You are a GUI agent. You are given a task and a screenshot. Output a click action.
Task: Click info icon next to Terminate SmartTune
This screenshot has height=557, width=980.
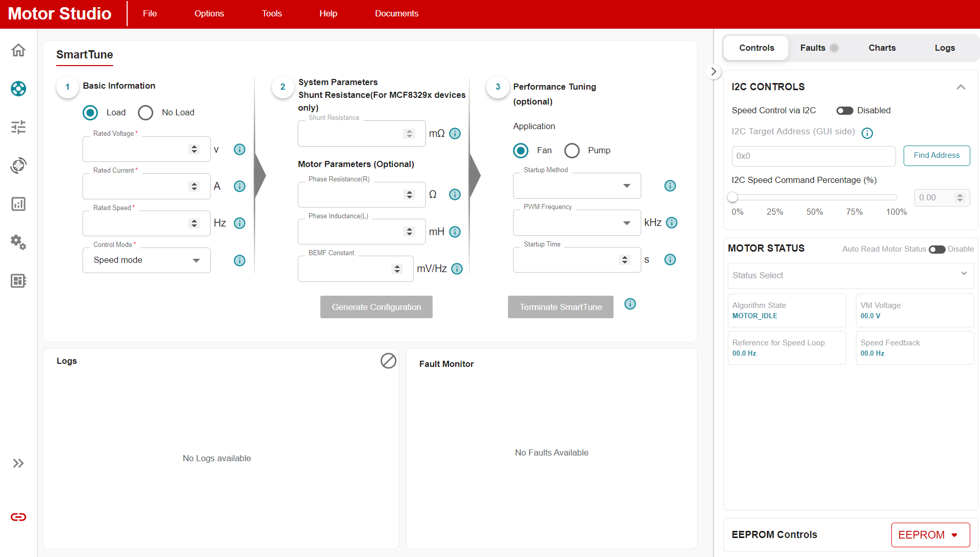630,304
